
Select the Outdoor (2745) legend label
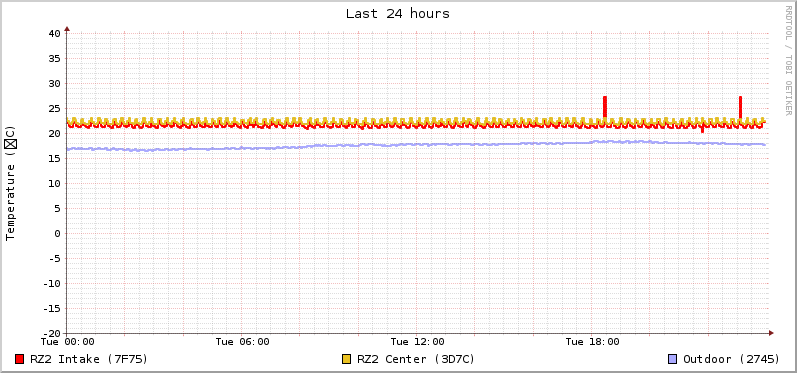click(x=731, y=359)
